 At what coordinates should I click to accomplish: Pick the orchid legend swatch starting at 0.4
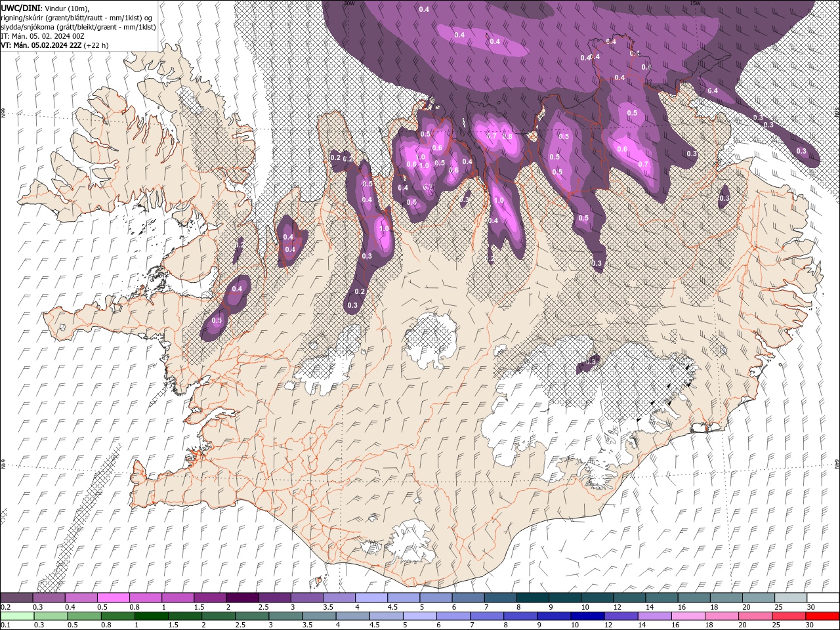81,598
